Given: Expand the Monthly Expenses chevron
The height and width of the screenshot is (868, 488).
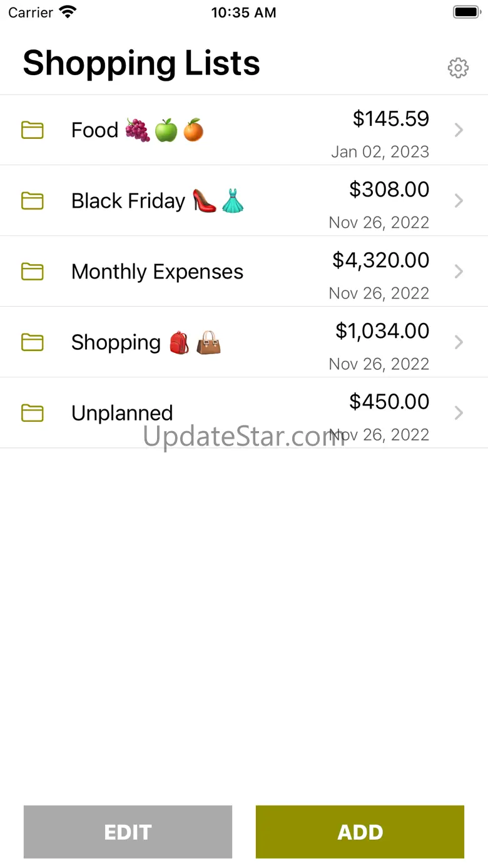Looking at the screenshot, I should (459, 272).
